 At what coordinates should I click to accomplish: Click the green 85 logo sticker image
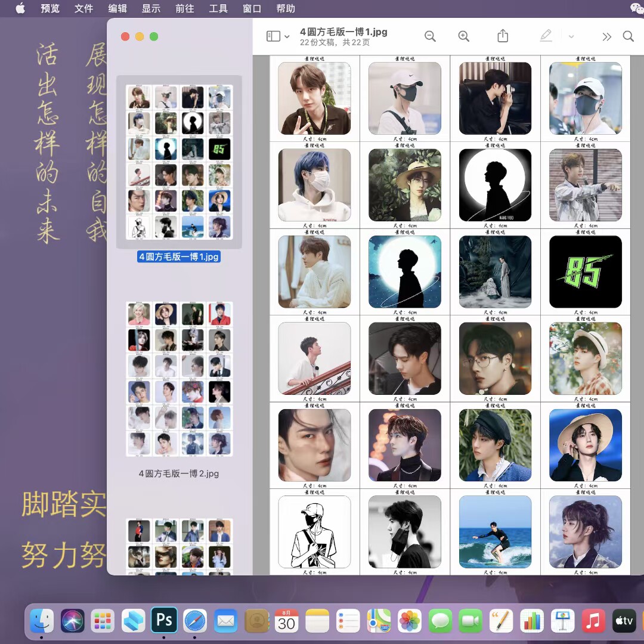[586, 271]
